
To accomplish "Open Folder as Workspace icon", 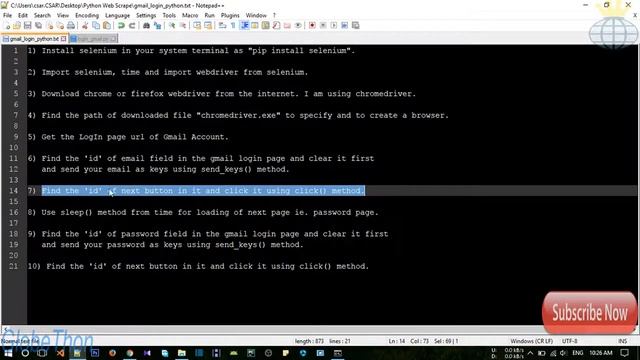I will [287, 25].
